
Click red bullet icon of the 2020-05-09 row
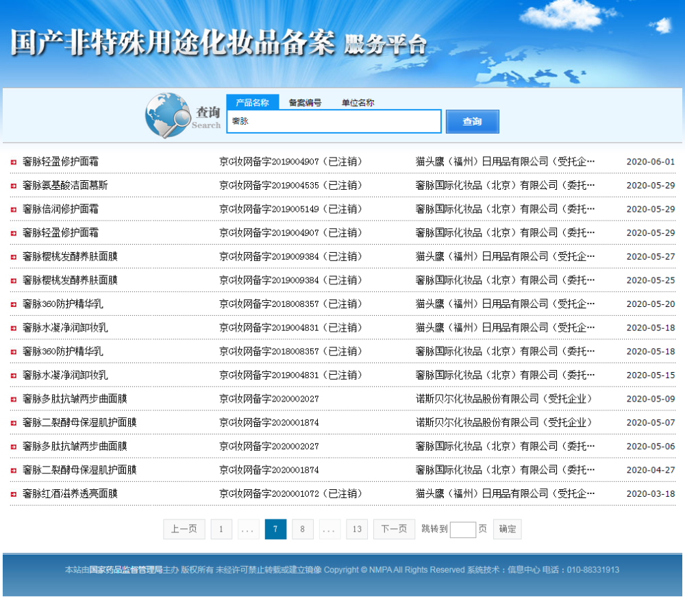(14, 399)
